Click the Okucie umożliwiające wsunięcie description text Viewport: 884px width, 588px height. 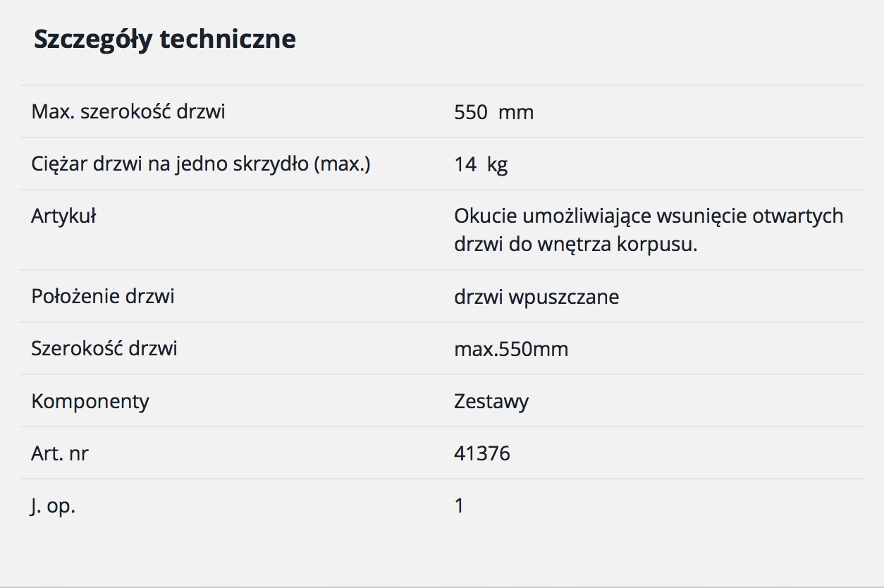[x=649, y=216]
